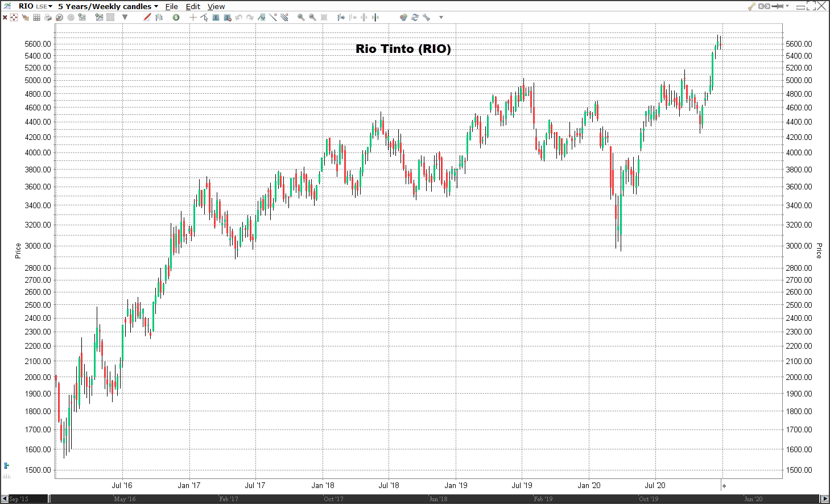Click the remove text label icon
This screenshot has height=504, width=830.
[x=228, y=18]
